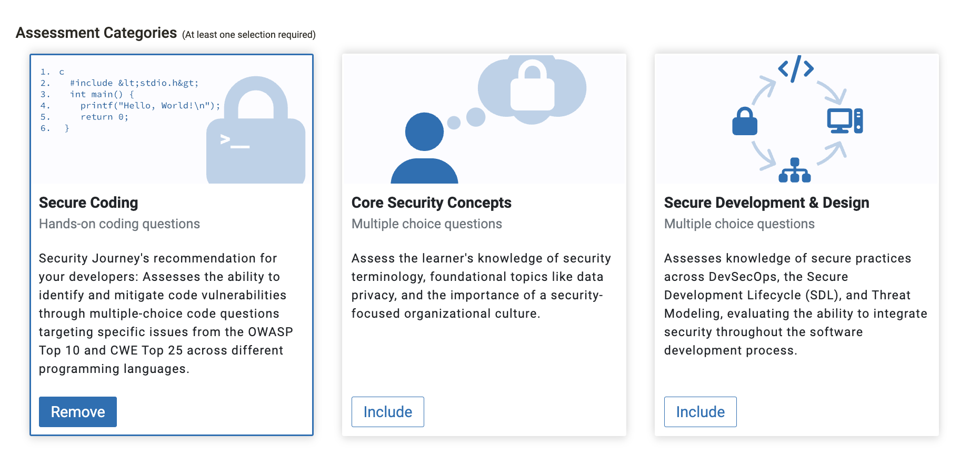Click the Assessment Categories heading
This screenshot has height=465, width=980.
pyautogui.click(x=96, y=33)
